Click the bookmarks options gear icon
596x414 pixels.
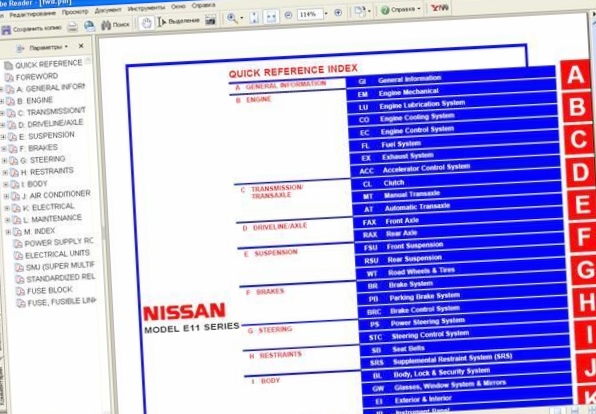click(x=21, y=48)
